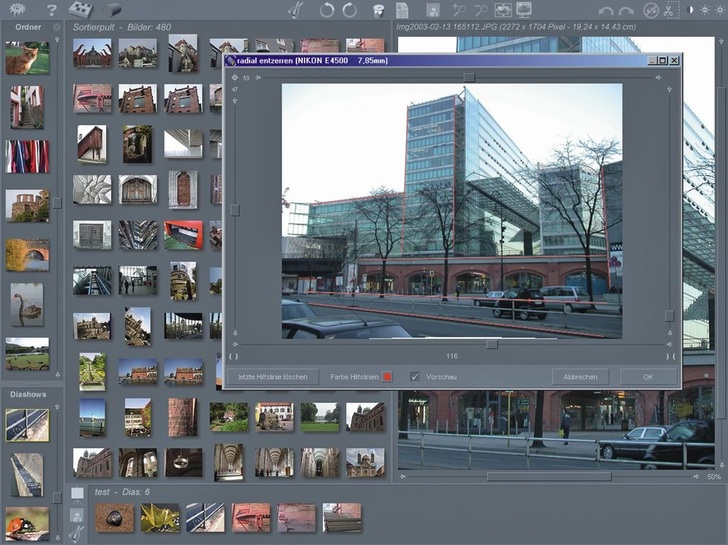728x545 pixels.
Task: Click right arrow of top dialog slider
Action: pyautogui.click(x=658, y=78)
